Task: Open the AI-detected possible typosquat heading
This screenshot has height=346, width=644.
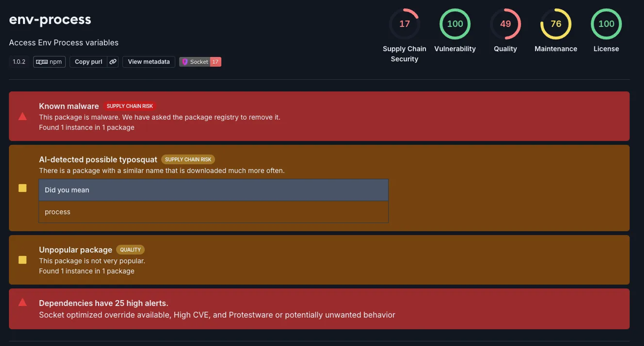Action: click(98, 160)
